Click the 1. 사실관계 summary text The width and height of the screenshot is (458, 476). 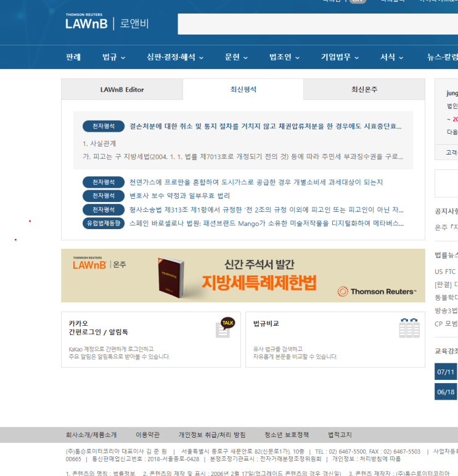point(99,143)
